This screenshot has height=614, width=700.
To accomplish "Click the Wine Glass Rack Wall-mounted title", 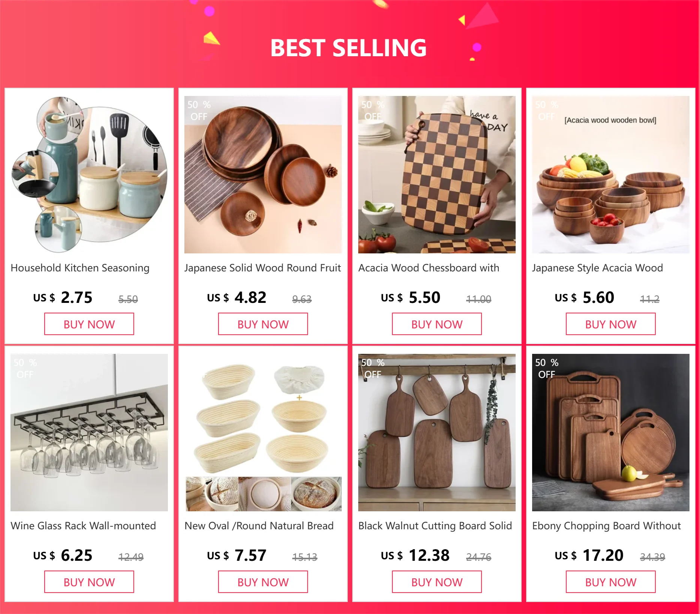I will [83, 526].
